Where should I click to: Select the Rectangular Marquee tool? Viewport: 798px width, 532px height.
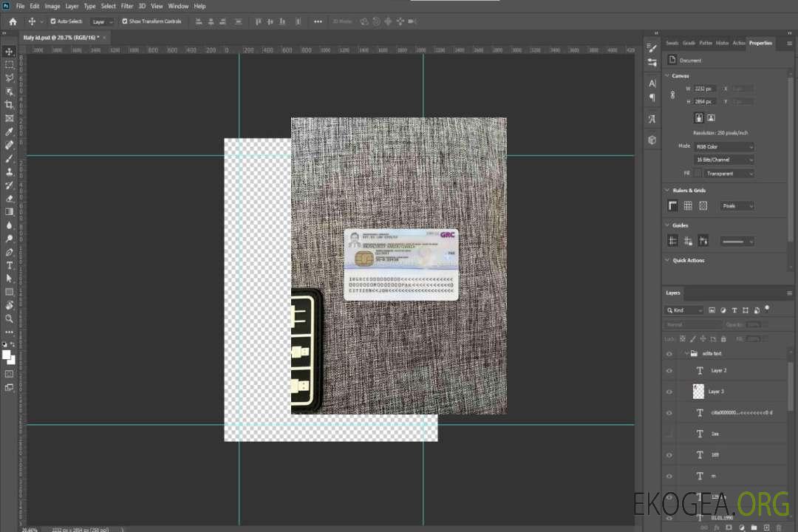tap(10, 64)
